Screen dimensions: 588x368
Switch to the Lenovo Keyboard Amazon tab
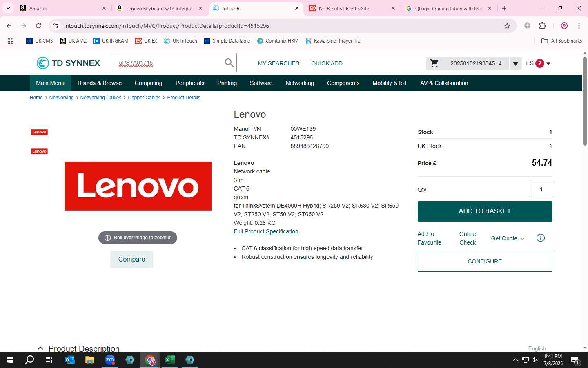pyautogui.click(x=159, y=8)
